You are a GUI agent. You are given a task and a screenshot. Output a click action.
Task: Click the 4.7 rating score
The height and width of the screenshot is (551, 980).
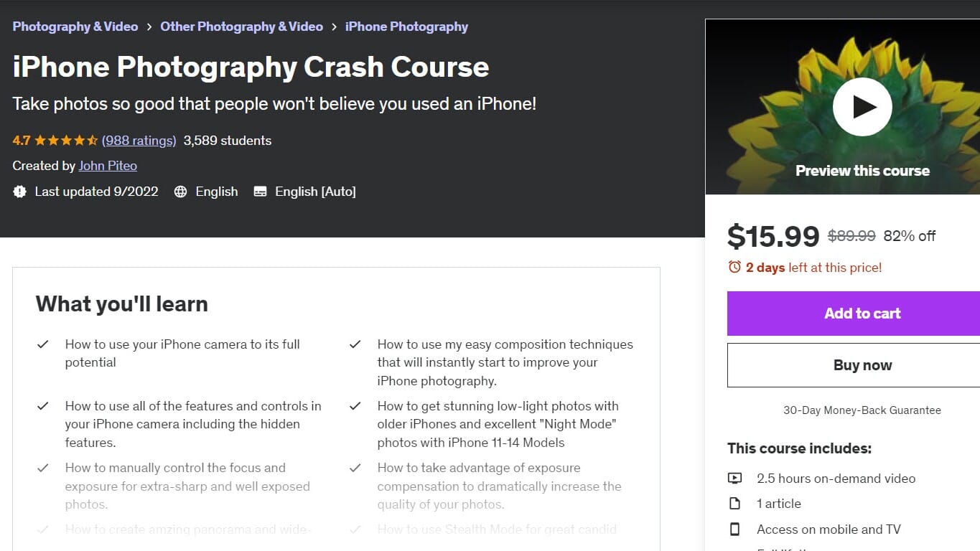click(x=22, y=141)
